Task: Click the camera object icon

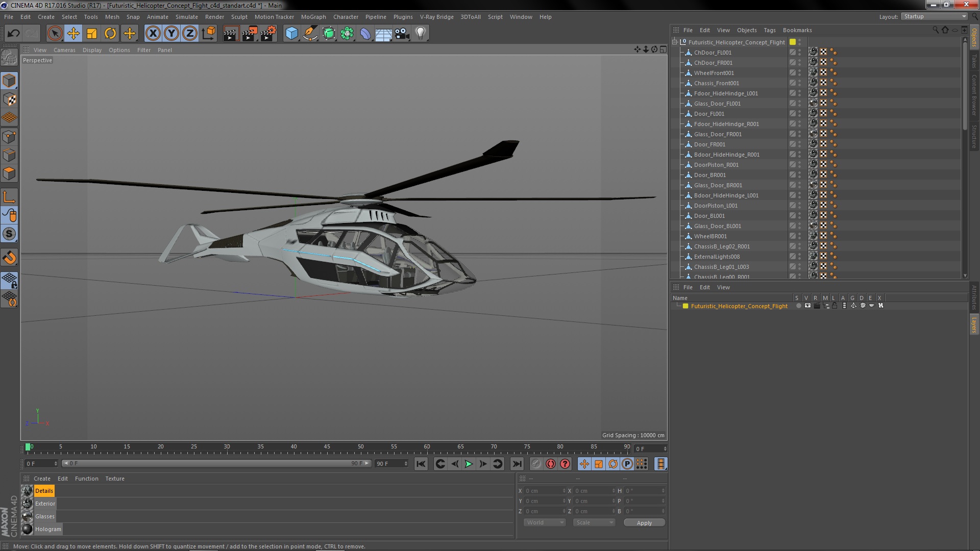Action: point(402,34)
